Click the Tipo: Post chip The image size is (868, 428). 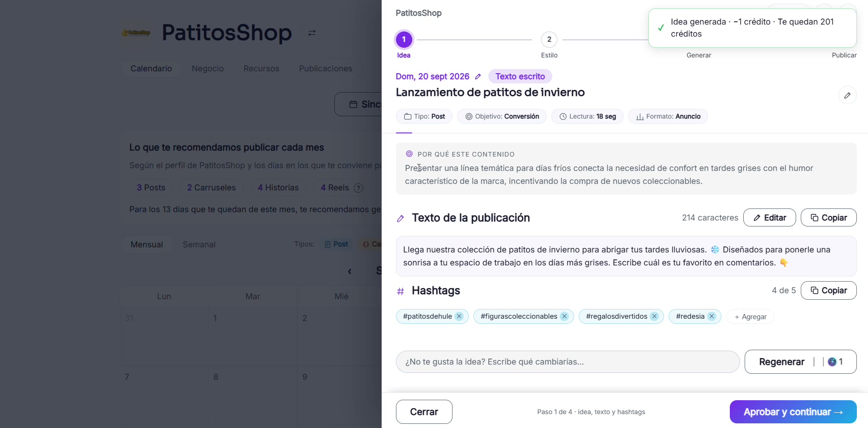click(424, 116)
